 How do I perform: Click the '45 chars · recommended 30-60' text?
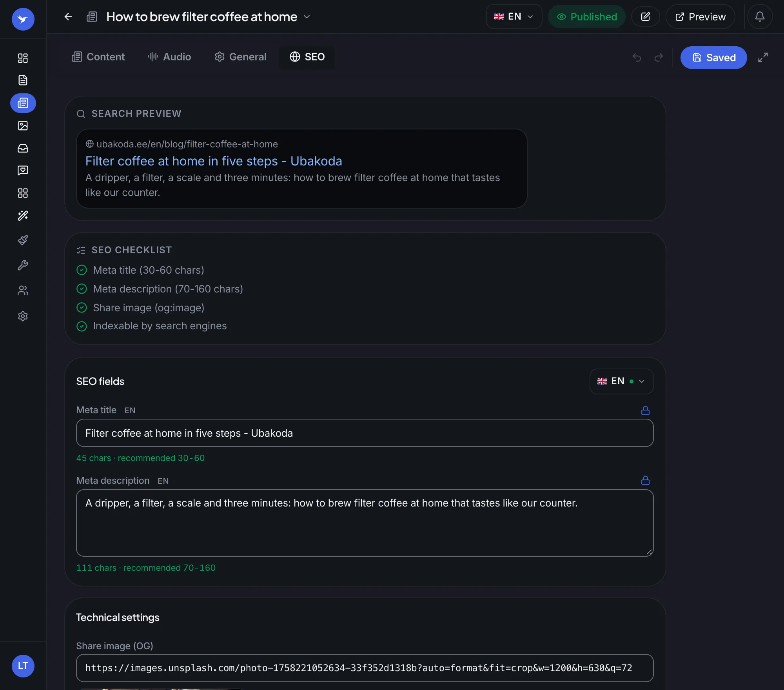coord(140,458)
